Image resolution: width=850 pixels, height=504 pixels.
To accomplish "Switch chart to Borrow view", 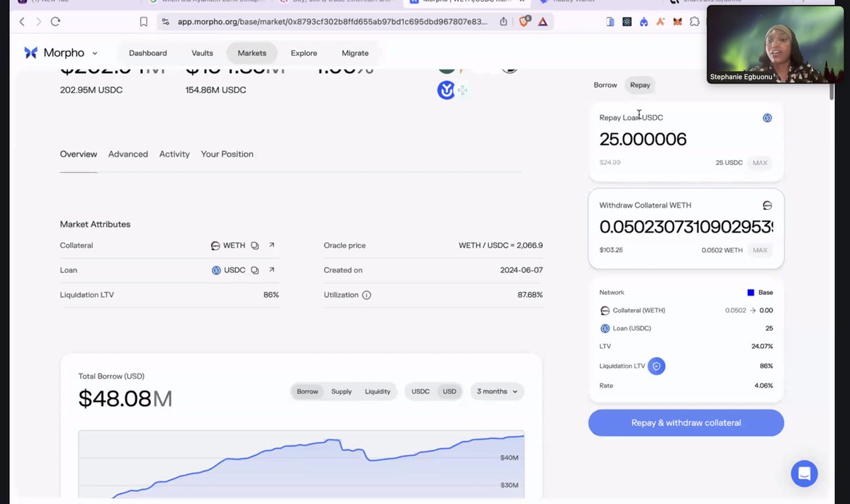I will pyautogui.click(x=308, y=391).
